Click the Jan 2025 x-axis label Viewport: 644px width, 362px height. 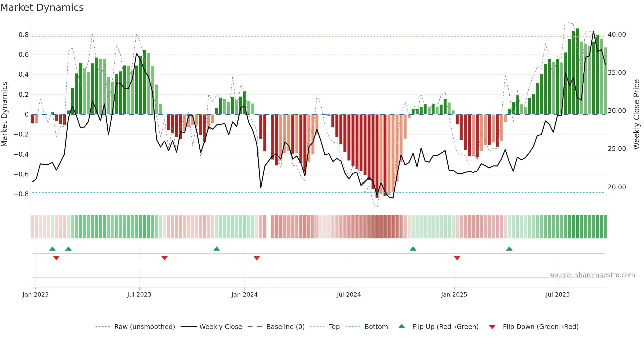pyautogui.click(x=454, y=294)
